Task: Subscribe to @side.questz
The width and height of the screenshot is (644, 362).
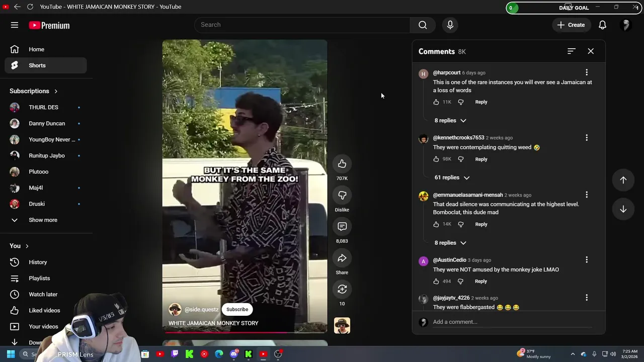Action: pyautogui.click(x=237, y=309)
